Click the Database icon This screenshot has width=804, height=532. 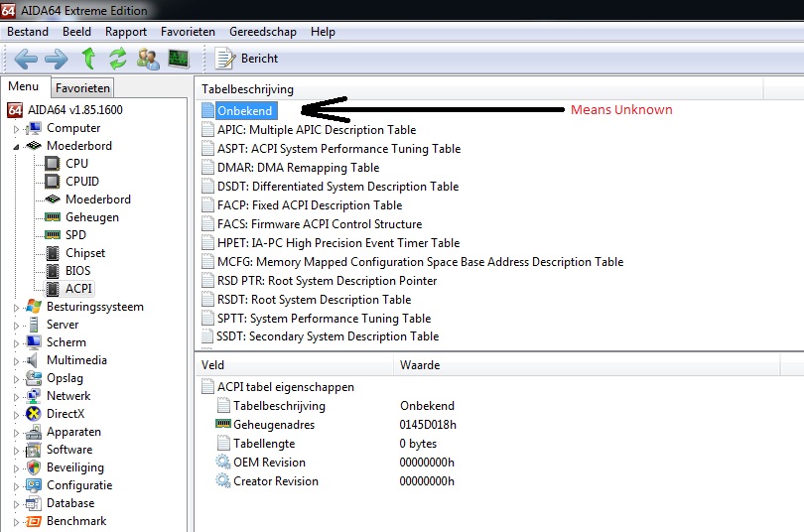pyautogui.click(x=34, y=503)
